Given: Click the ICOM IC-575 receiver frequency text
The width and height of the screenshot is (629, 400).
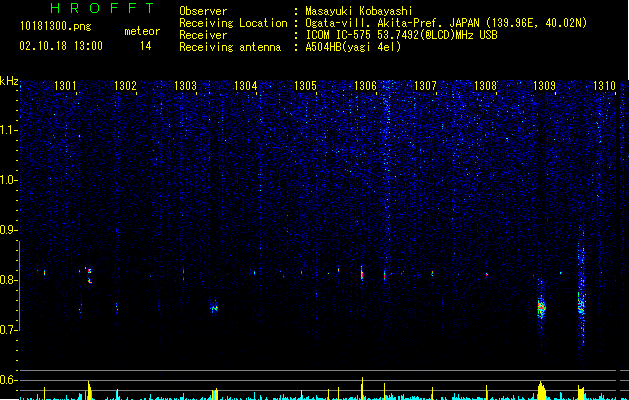Looking at the screenshot, I should (x=401, y=35).
